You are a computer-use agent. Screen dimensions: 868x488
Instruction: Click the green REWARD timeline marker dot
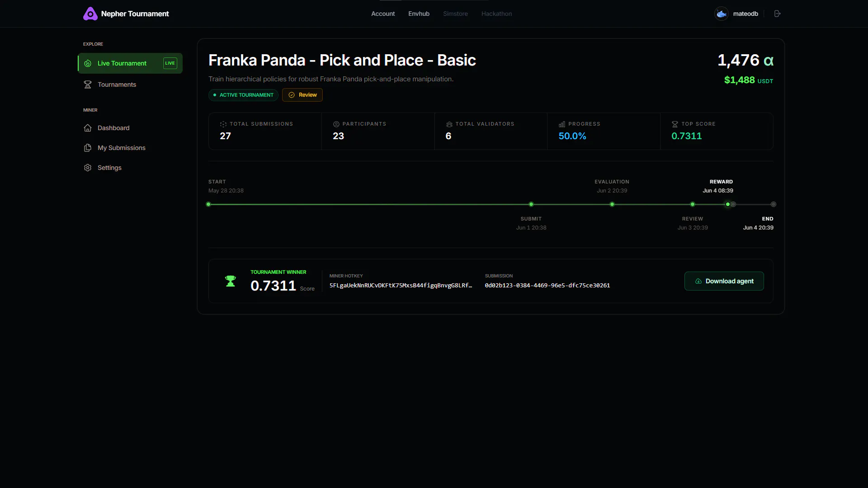click(x=728, y=204)
